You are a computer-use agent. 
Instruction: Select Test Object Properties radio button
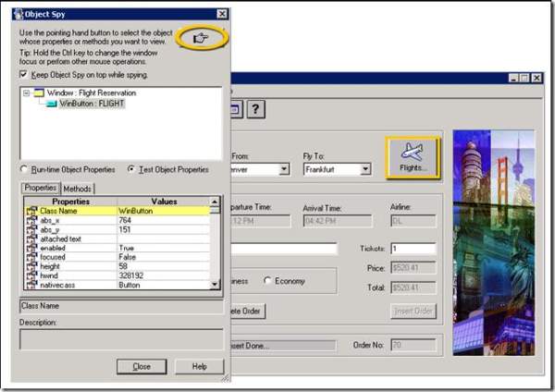tap(131, 169)
